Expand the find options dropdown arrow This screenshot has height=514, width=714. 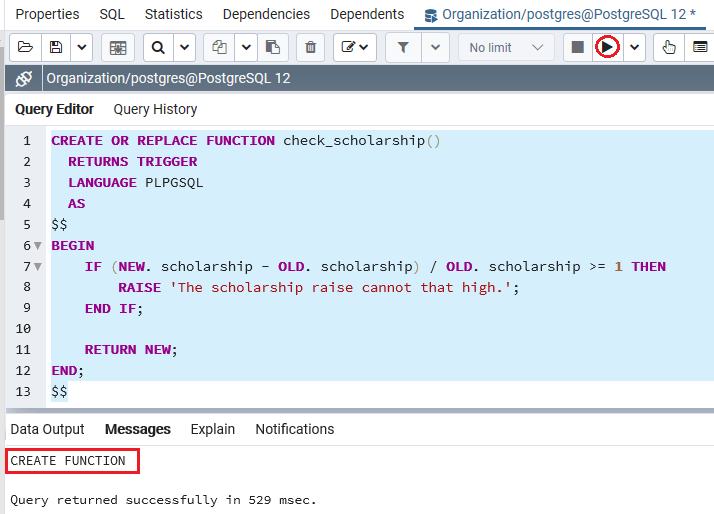tap(184, 47)
